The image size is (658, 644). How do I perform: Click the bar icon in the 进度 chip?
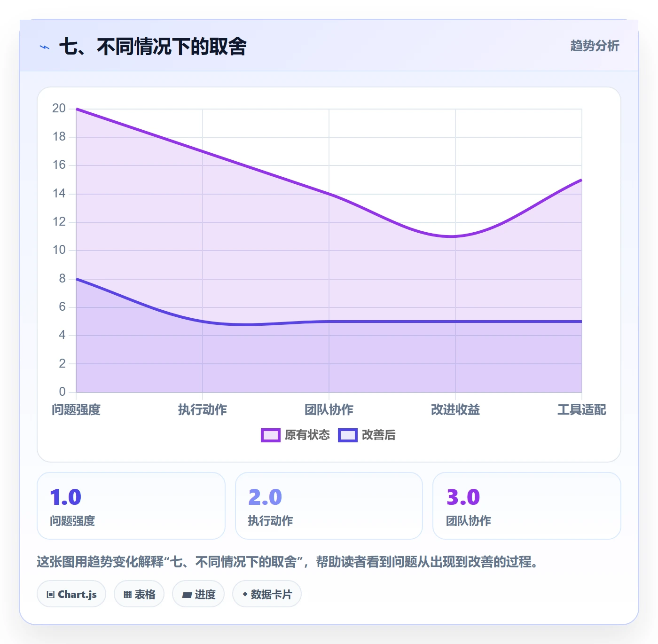tap(187, 595)
